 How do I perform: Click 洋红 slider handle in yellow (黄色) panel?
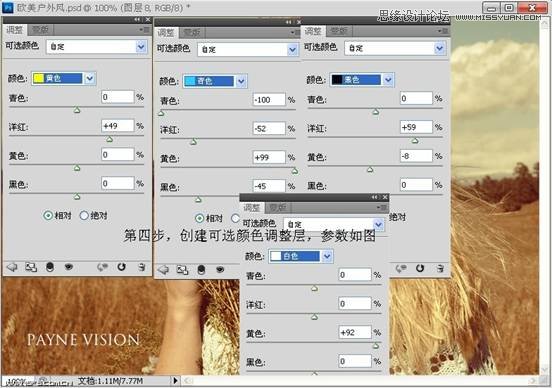click(x=109, y=139)
